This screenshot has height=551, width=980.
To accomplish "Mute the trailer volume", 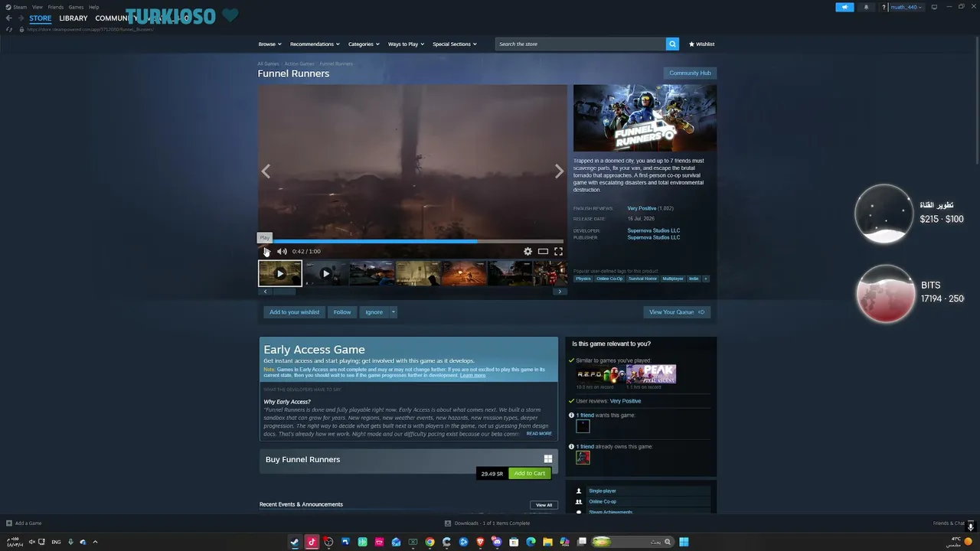I will coord(282,251).
